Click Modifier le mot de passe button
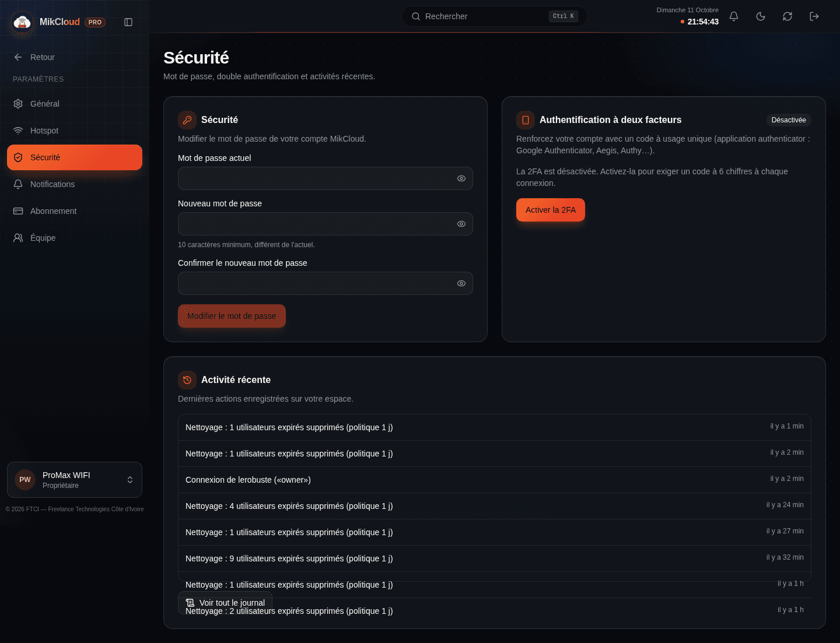The image size is (840, 643). (x=232, y=316)
